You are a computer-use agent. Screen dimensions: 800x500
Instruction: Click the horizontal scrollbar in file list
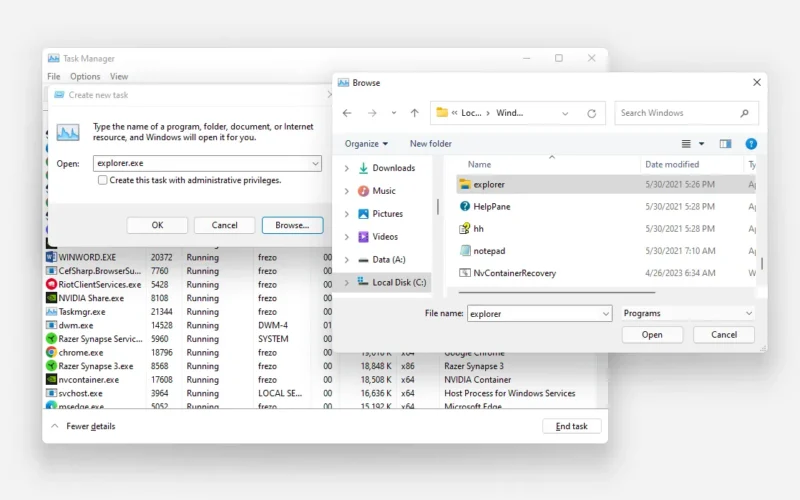pyautogui.click(x=557, y=293)
